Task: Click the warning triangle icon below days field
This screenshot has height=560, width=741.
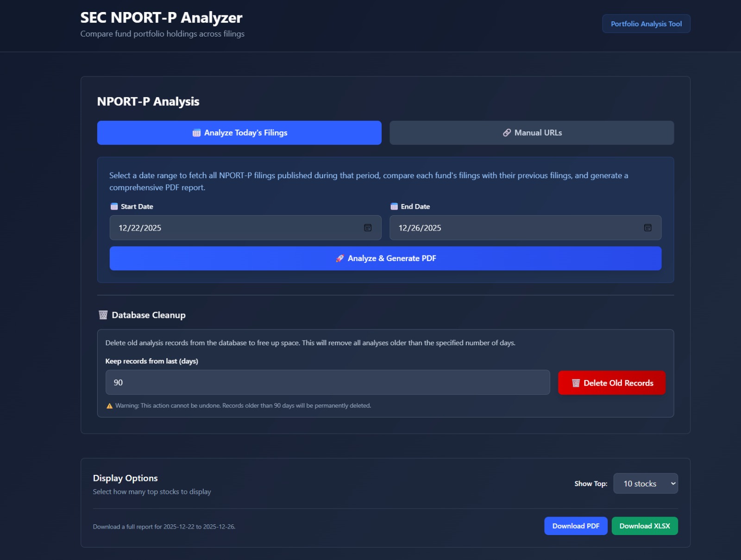Action: click(x=109, y=405)
